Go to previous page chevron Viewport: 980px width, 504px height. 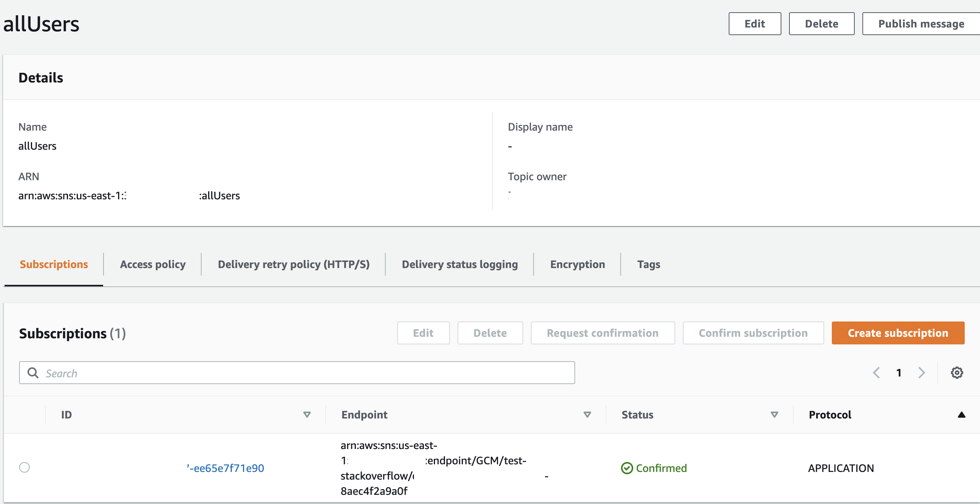(877, 373)
